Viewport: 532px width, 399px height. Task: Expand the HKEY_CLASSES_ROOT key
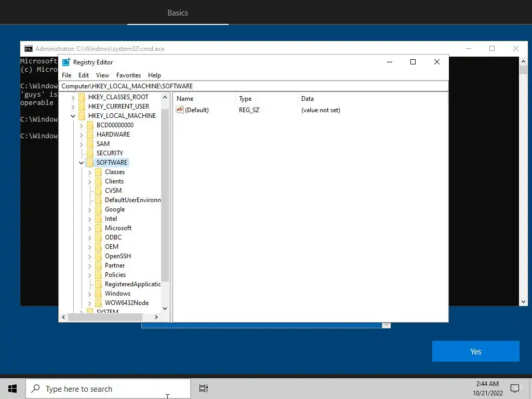point(73,97)
